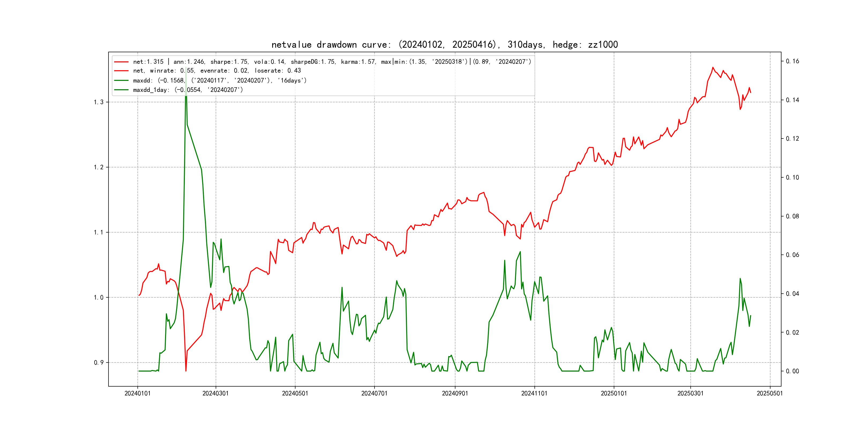The height and width of the screenshot is (434, 868).
Task: Select the net:1.315 sharpe legend text
Action: pos(332,62)
